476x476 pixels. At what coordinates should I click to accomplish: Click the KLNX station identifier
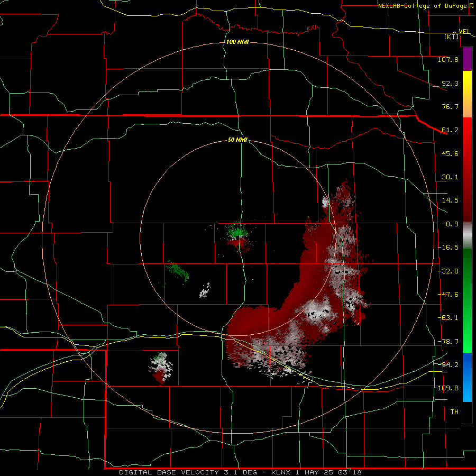pyautogui.click(x=281, y=472)
